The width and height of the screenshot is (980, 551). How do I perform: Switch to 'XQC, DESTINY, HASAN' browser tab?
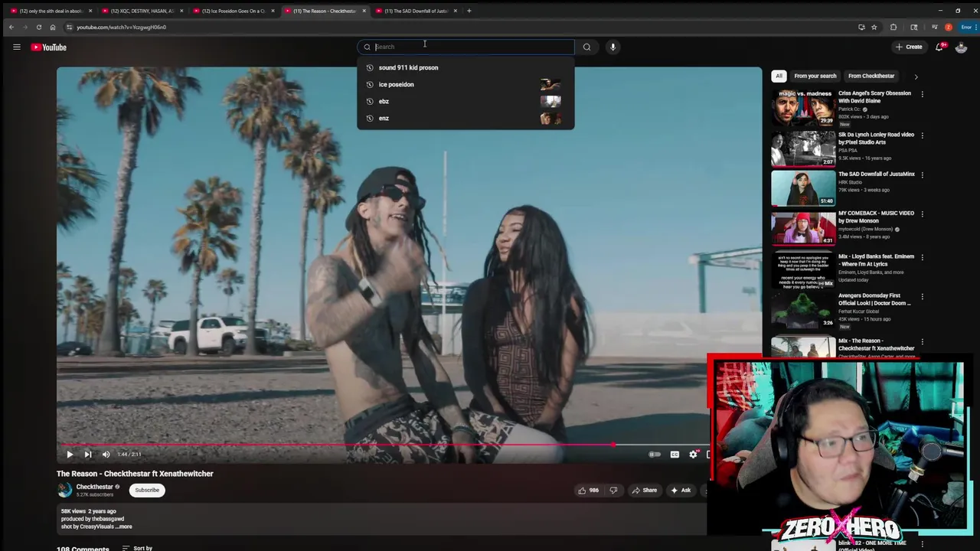coord(142,11)
